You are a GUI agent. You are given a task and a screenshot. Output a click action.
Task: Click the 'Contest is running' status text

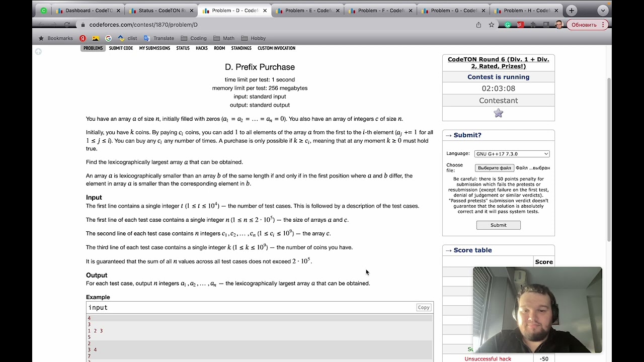pos(499,77)
